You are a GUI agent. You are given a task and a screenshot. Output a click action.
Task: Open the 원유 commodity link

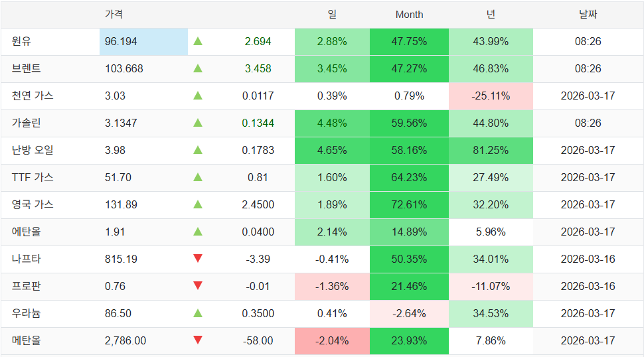(21, 42)
